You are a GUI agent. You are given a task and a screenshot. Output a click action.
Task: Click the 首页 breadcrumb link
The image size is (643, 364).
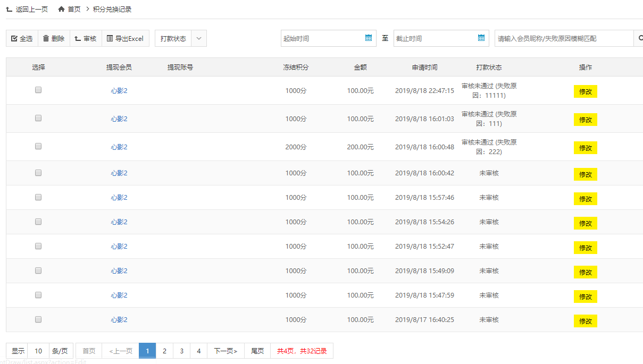coord(74,10)
